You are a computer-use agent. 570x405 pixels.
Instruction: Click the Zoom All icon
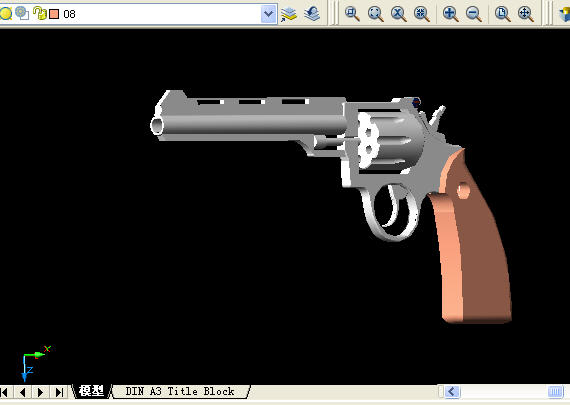click(503, 14)
